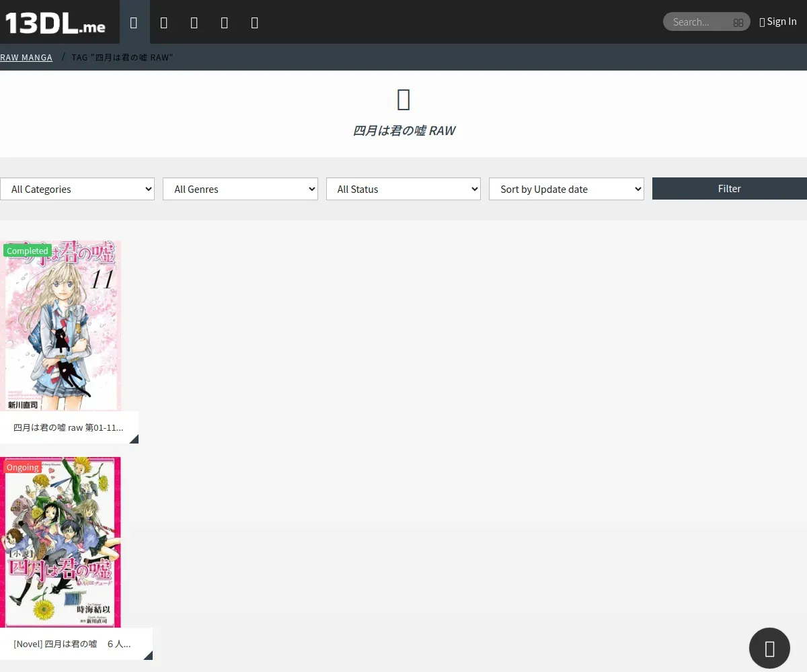Open the novel cover by 時海結以
Image resolution: width=807 pixels, height=672 pixels.
click(61, 542)
